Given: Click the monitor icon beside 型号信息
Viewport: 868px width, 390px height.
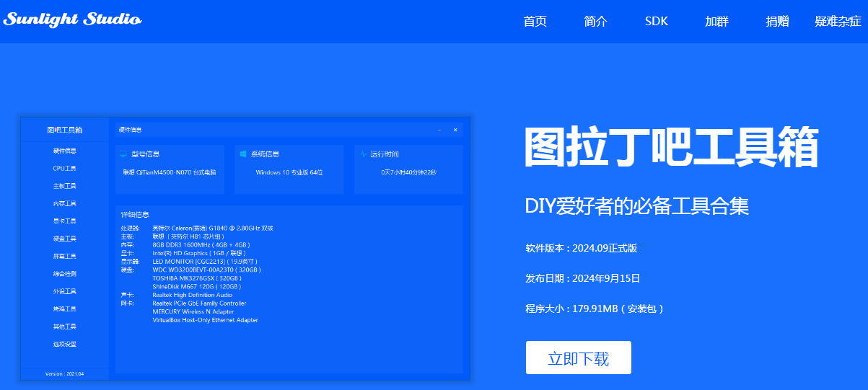Looking at the screenshot, I should pyautogui.click(x=123, y=154).
